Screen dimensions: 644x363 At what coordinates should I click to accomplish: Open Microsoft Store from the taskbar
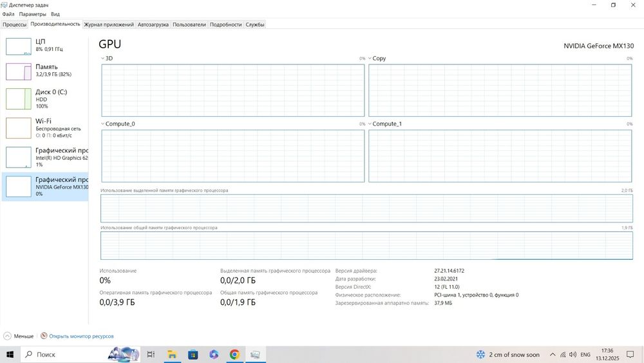193,355
